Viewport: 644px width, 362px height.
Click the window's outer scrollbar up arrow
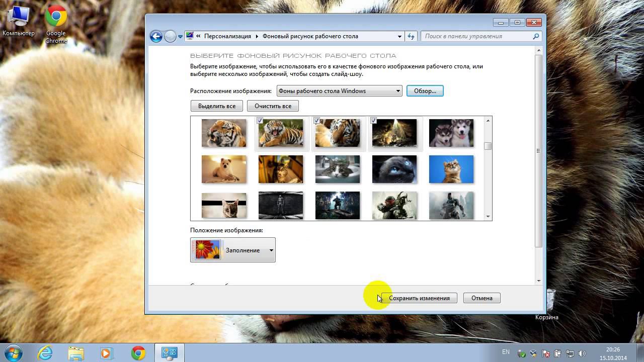(x=539, y=50)
